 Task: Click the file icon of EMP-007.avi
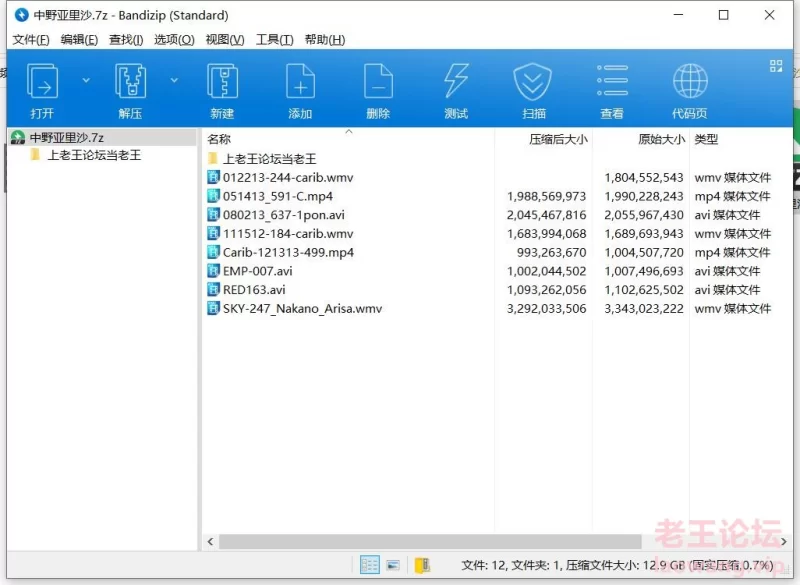(213, 271)
